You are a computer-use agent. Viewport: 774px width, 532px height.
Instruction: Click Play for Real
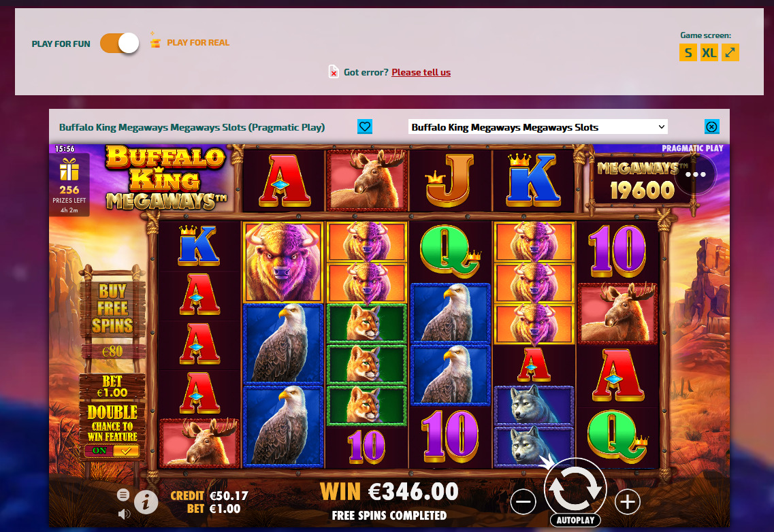pos(198,42)
